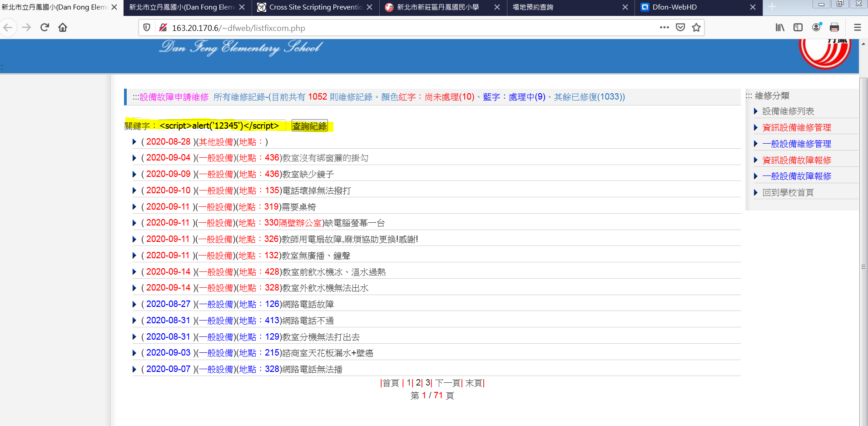The height and width of the screenshot is (426, 868).
Task: Open 一般設備維修管理 sidebar link
Action: click(797, 144)
